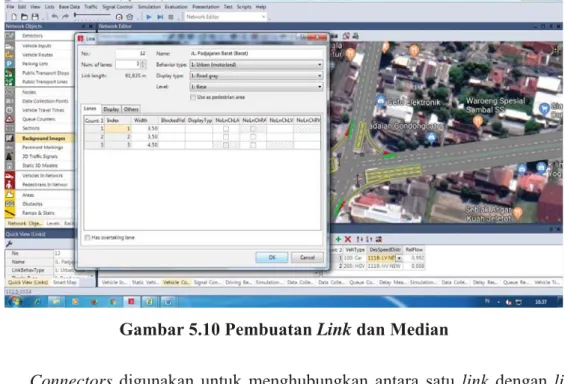This screenshot has height=384, width=565.
Task: Click the taskbar clock showing 10:37
Action: click(x=540, y=302)
